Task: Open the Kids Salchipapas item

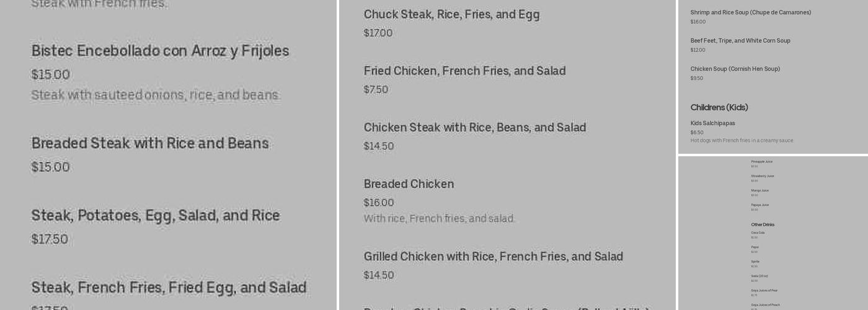Action: click(x=712, y=123)
